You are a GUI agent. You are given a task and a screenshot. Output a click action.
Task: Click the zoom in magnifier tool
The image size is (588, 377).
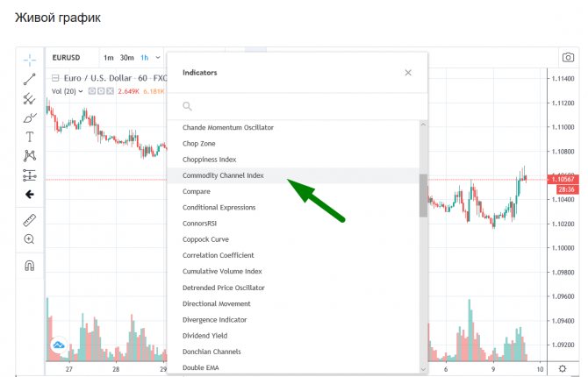pos(30,239)
